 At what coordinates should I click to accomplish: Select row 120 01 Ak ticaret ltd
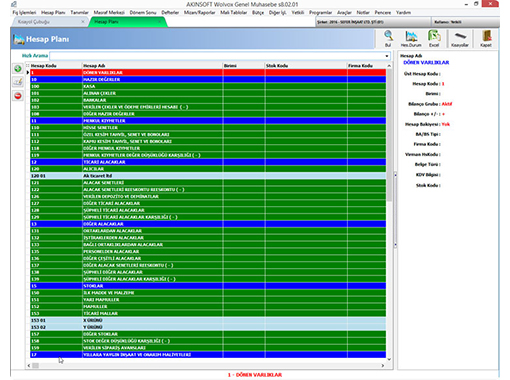tap(208, 176)
